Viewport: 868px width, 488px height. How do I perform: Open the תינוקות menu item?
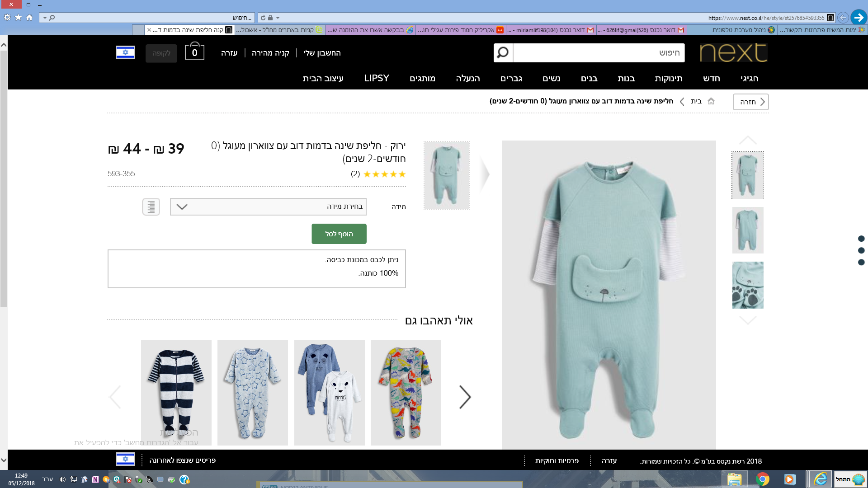668,79
